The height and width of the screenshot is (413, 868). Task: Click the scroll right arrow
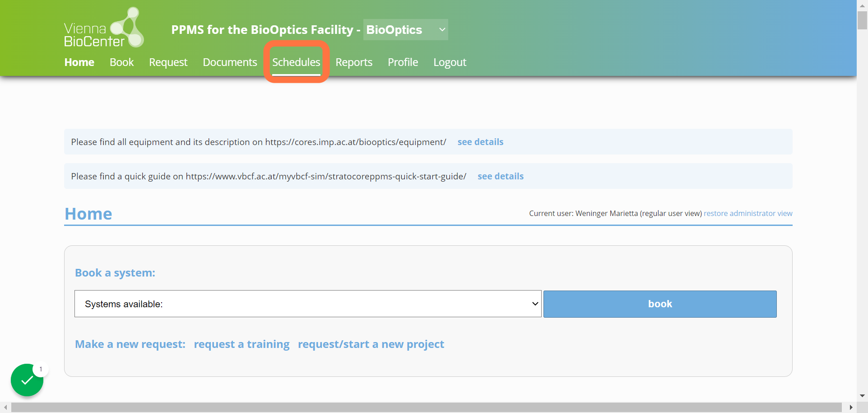tap(851, 407)
